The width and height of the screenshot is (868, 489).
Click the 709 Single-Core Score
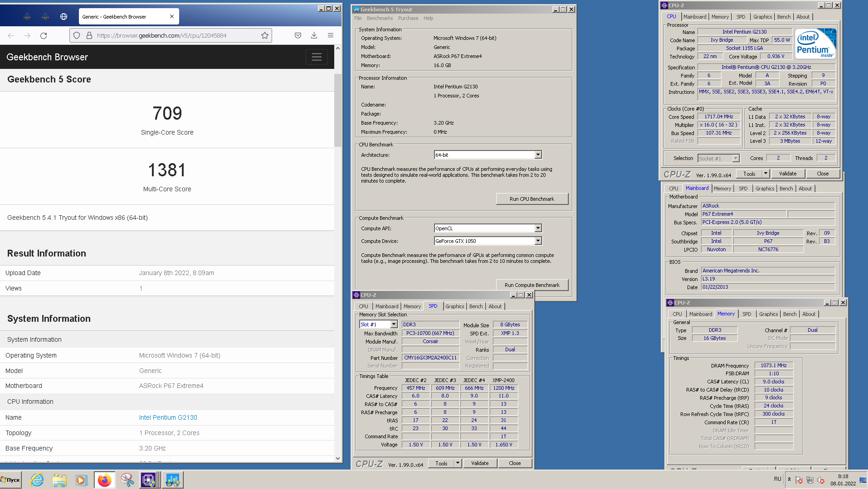pyautogui.click(x=167, y=113)
